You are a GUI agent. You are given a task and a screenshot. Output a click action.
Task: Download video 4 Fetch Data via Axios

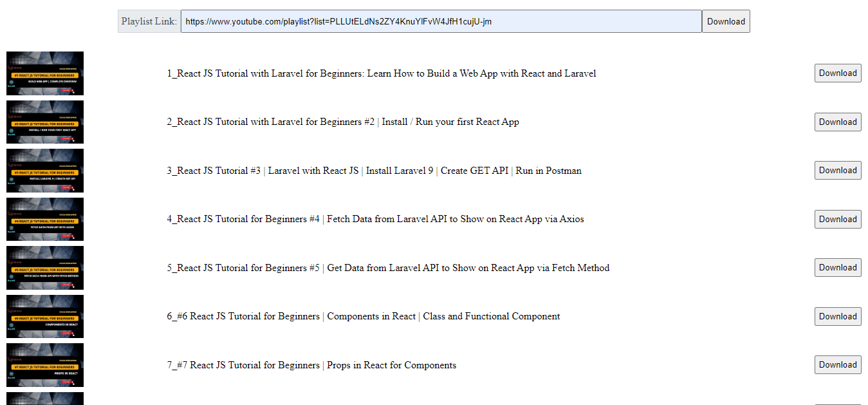click(x=838, y=219)
